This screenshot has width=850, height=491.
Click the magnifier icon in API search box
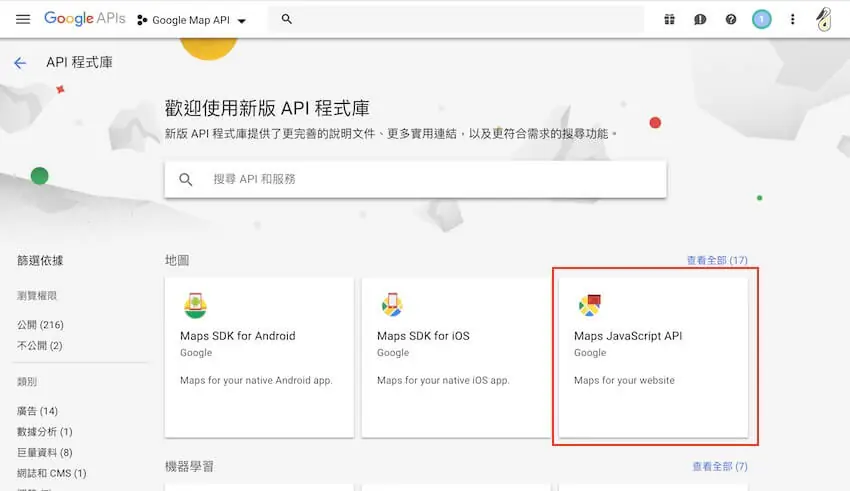[185, 179]
